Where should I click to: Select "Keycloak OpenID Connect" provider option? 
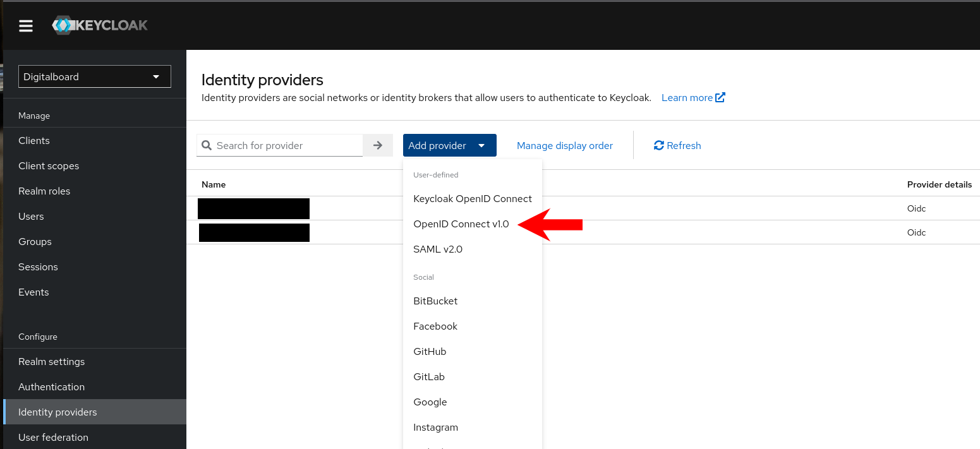tap(473, 198)
